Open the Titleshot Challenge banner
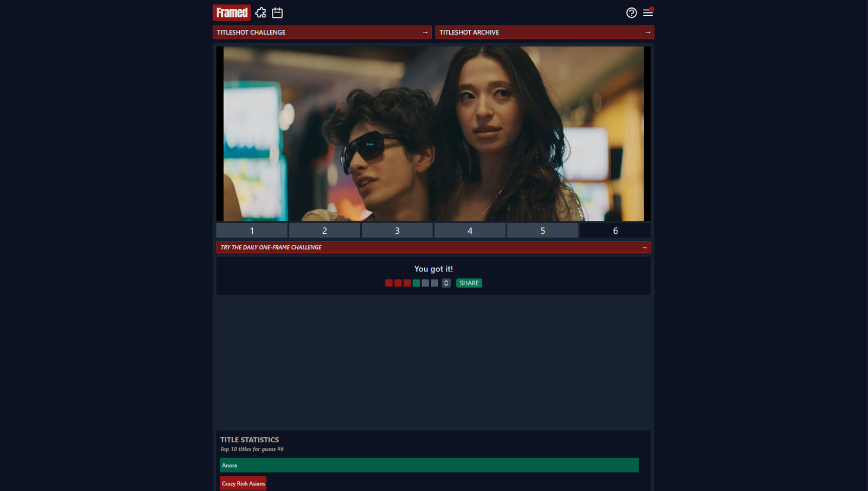The height and width of the screenshot is (491, 868). 322,33
